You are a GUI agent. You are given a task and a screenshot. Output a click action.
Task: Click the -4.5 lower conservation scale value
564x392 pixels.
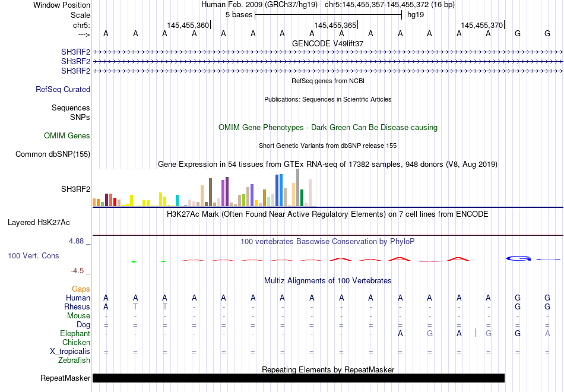click(77, 271)
